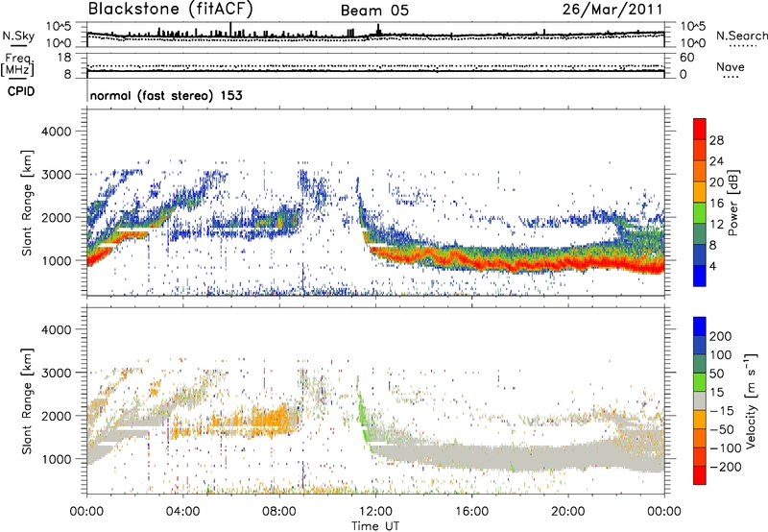Click the '-100' label on Velocity colorbar
The width and height of the screenshot is (768, 532).
725,448
